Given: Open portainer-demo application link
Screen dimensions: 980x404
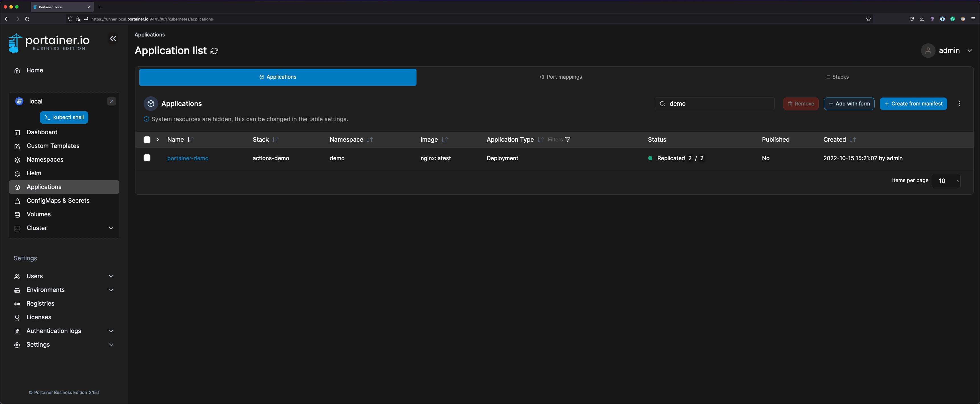Looking at the screenshot, I should coord(187,159).
